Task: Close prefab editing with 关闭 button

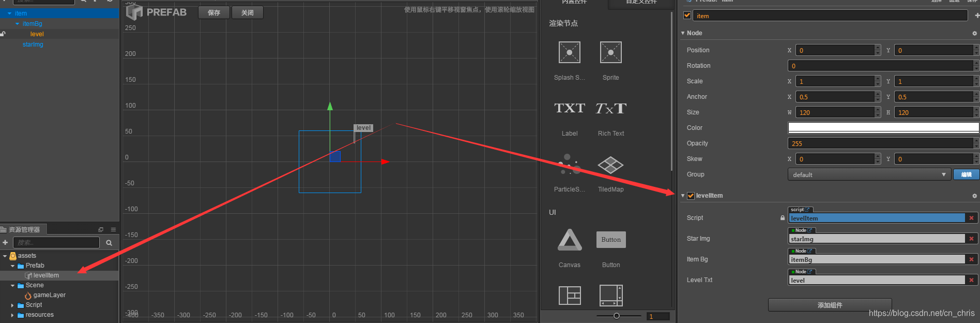Action: (x=248, y=12)
